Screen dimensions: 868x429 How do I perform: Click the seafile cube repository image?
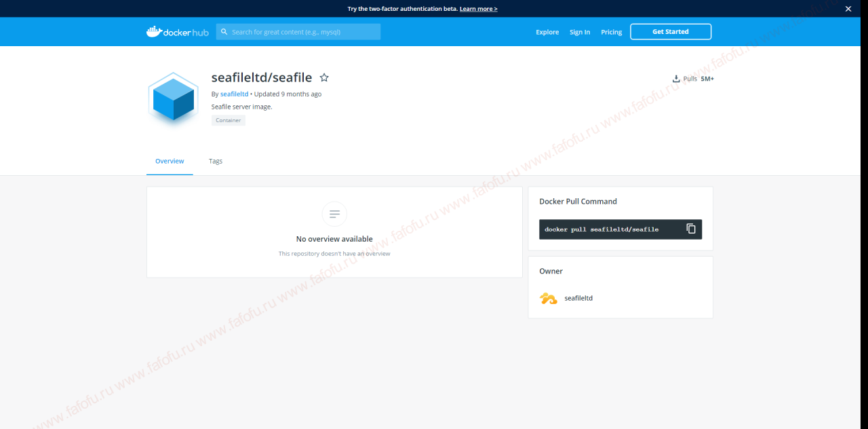point(174,99)
